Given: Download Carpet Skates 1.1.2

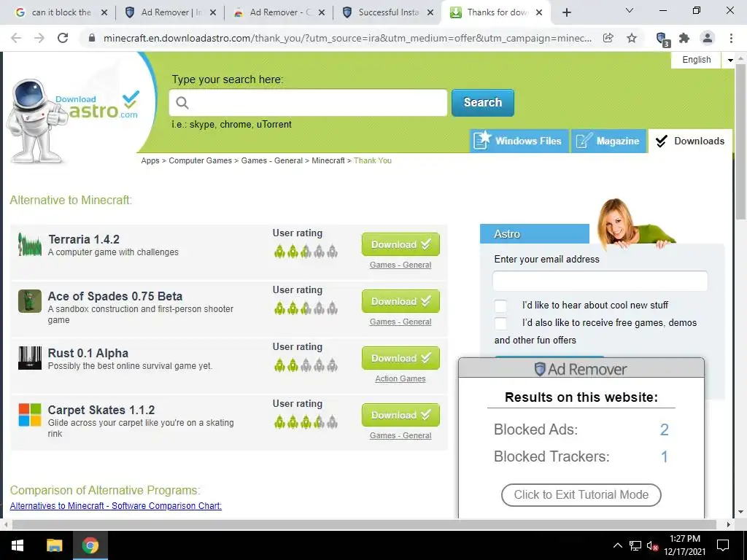Looking at the screenshot, I should [400, 415].
